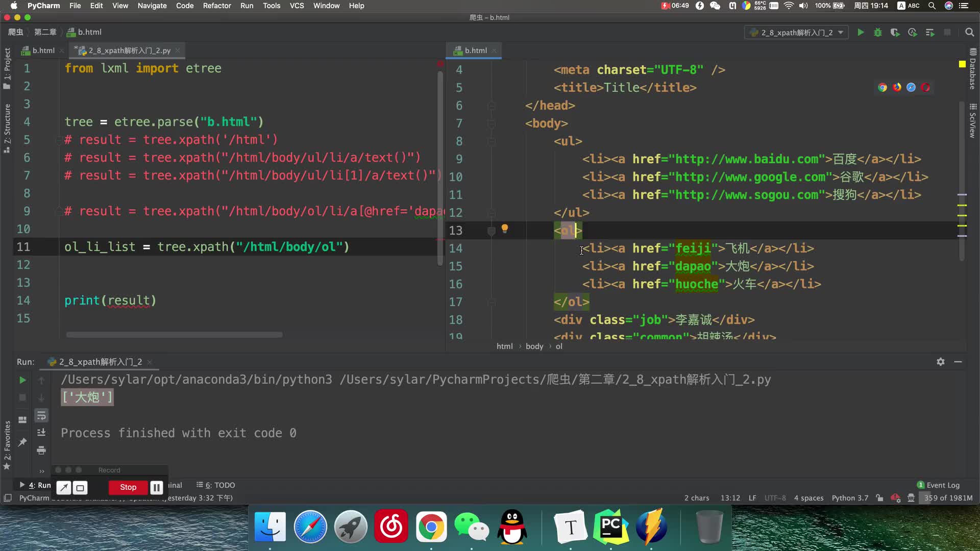Click the pin tab icon in the Run panel
980x551 pixels.
pos(22,442)
